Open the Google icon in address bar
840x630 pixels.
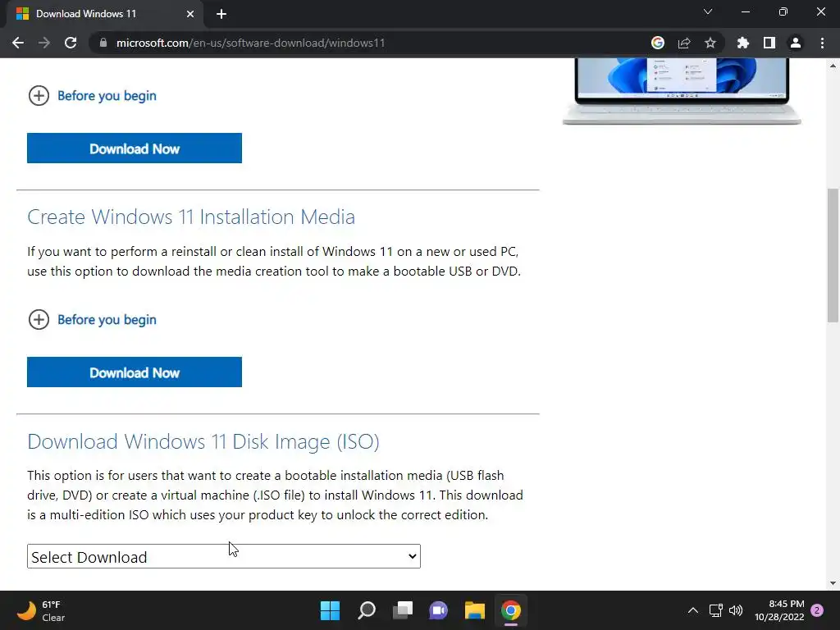click(658, 43)
